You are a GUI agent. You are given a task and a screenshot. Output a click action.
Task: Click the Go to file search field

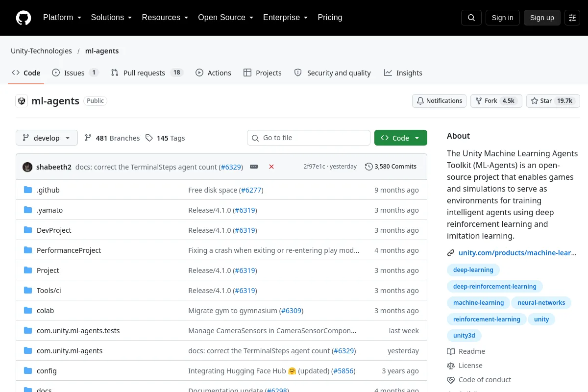tap(309, 138)
